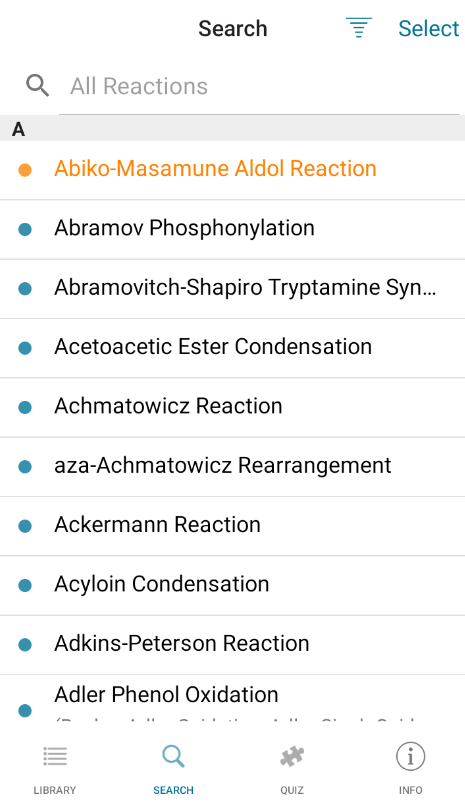
Task: Choose aza-Achmatowicz Rearrangement
Action: (x=232, y=467)
